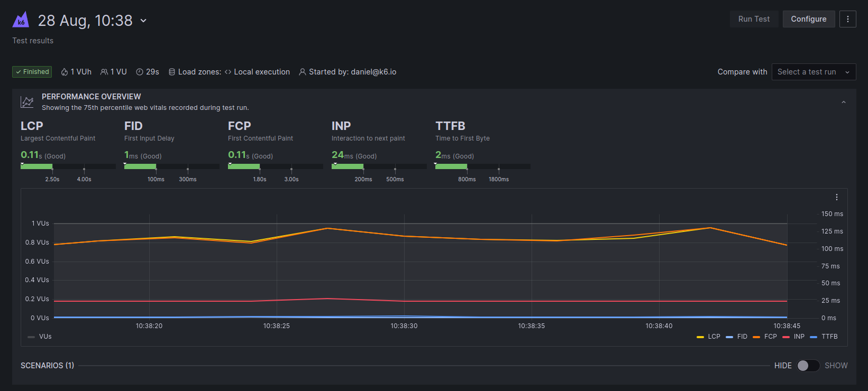Viewport: 868px width, 391px height.
Task: Toggle the Scenarios hide/show switch
Action: coord(808,366)
